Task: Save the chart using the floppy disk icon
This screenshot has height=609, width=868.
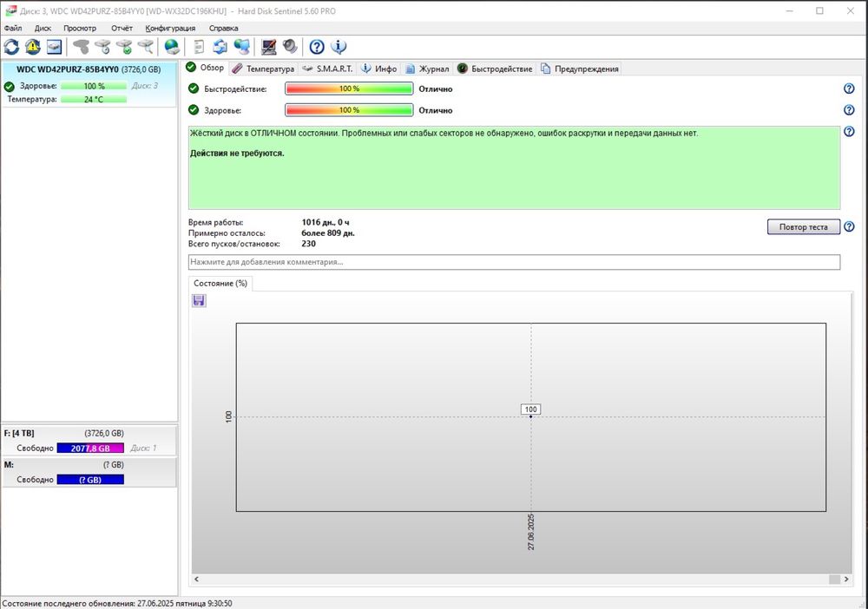Action: [199, 300]
